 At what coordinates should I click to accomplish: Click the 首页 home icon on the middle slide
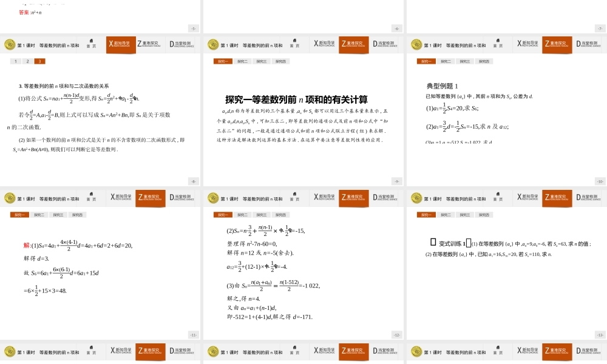coord(295,44)
